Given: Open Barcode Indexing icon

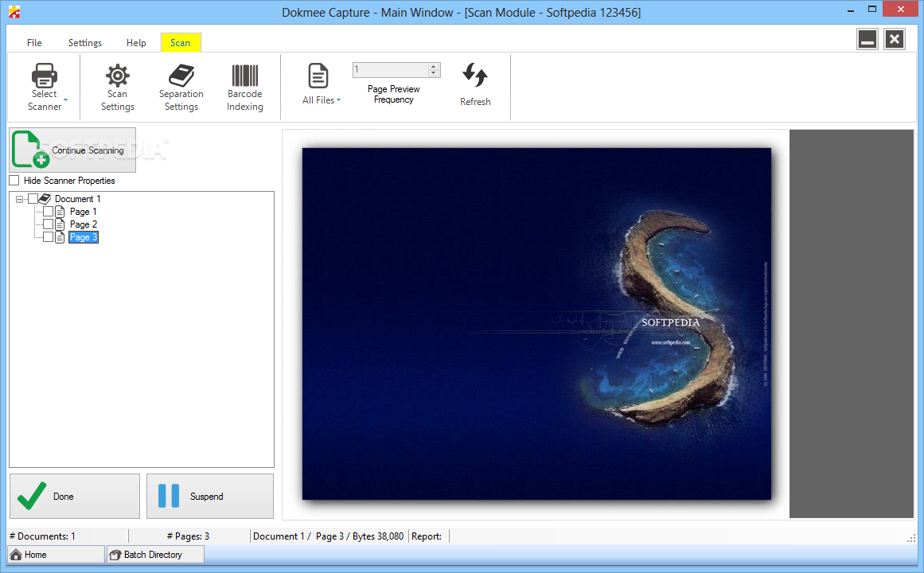Looking at the screenshot, I should (x=244, y=76).
